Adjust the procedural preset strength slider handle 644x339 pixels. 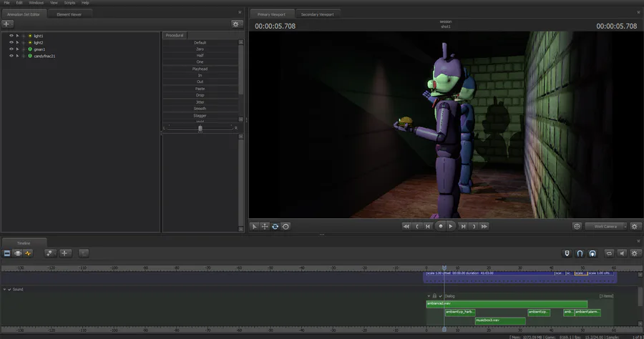200,128
